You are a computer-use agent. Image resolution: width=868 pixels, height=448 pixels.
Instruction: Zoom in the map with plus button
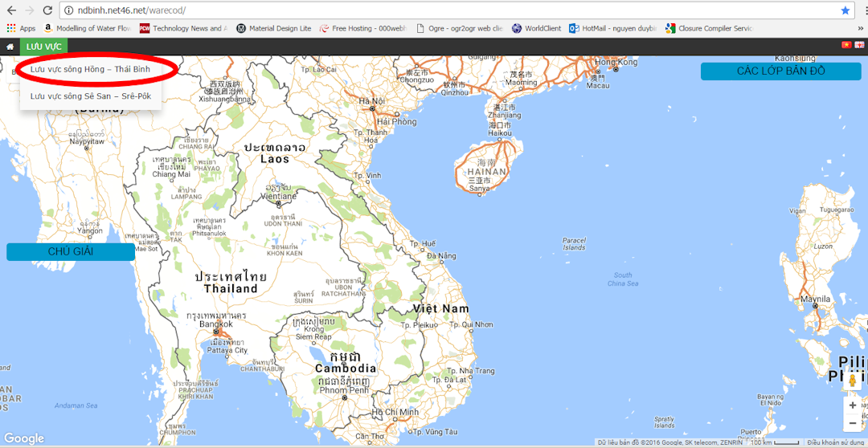pyautogui.click(x=852, y=405)
